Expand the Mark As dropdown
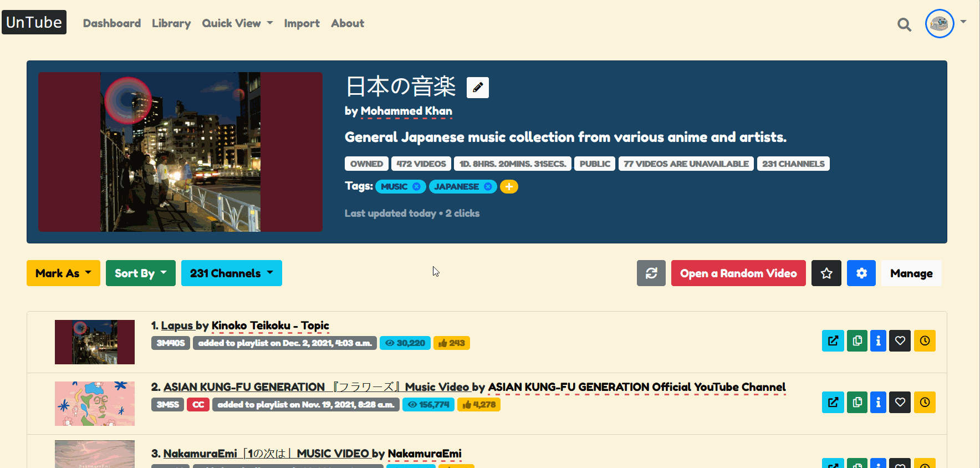980x468 pixels. 63,273
